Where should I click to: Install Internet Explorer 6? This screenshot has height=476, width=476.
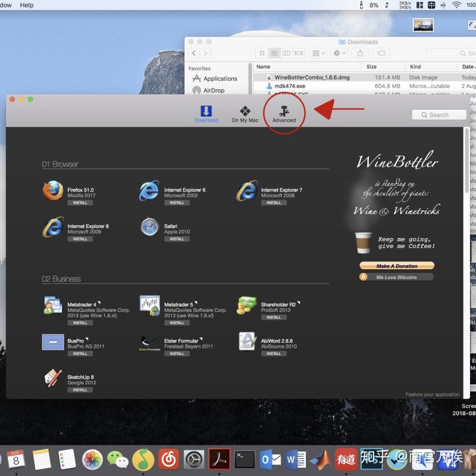[x=177, y=203]
